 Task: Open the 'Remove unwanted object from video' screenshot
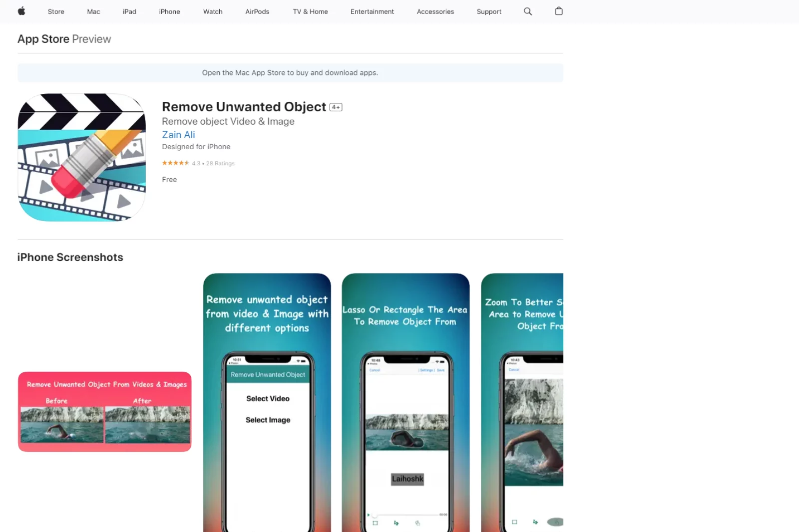267,402
